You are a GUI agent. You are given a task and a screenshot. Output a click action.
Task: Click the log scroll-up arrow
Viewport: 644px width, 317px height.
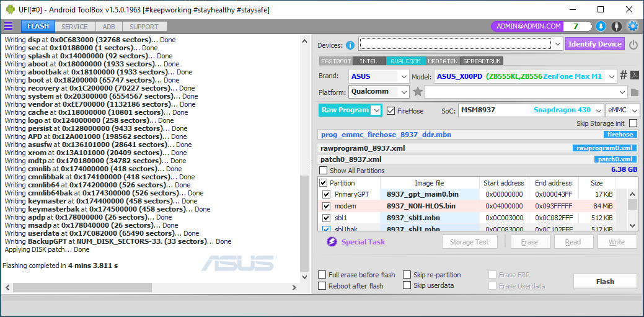tap(304, 41)
